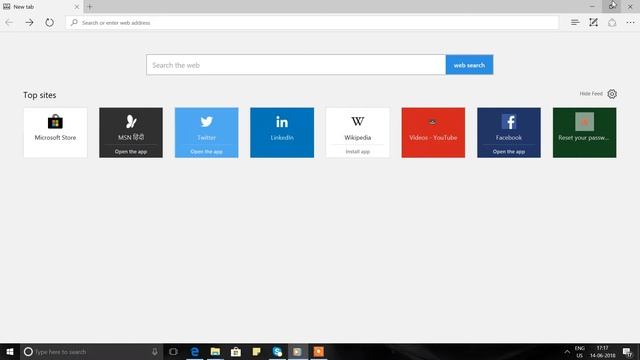This screenshot has width=640, height=360.
Task: Show hidden system tray icons chevron
Action: (x=567, y=351)
